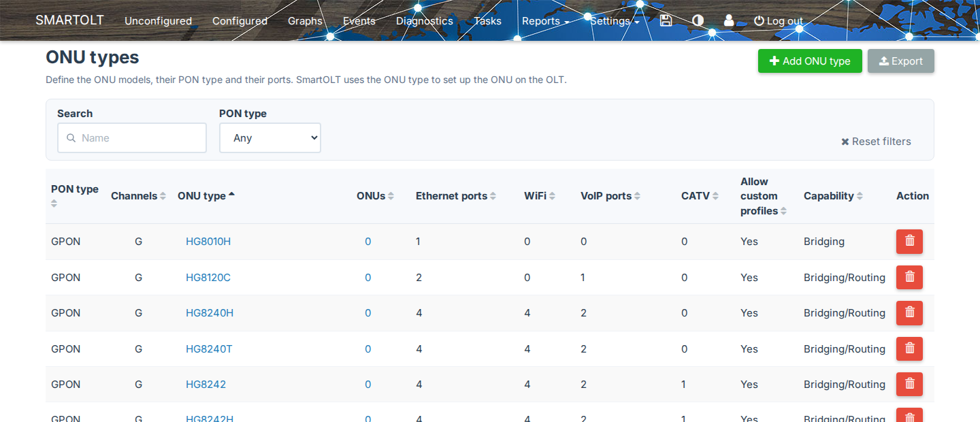Reverse the ONU type column sort order

(206, 196)
